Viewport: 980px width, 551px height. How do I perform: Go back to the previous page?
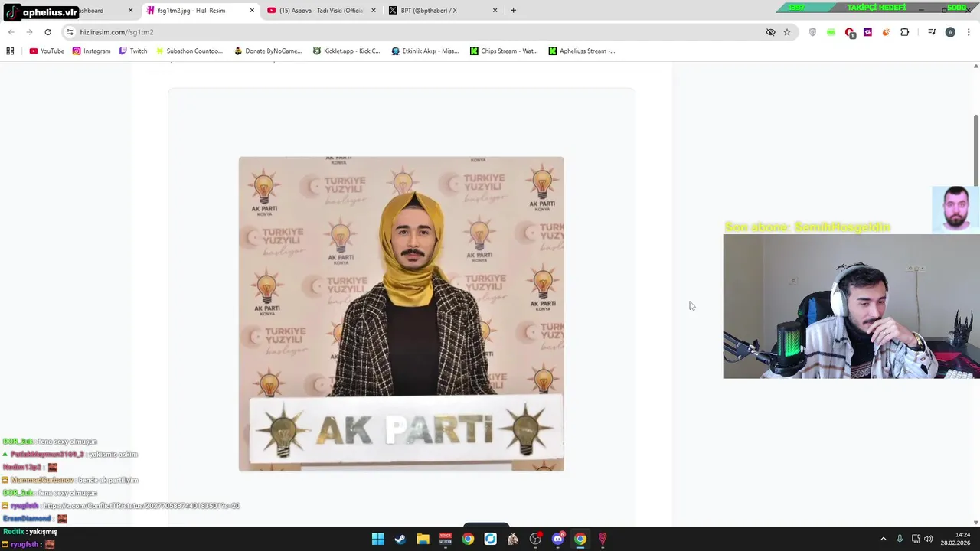pyautogui.click(x=11, y=32)
